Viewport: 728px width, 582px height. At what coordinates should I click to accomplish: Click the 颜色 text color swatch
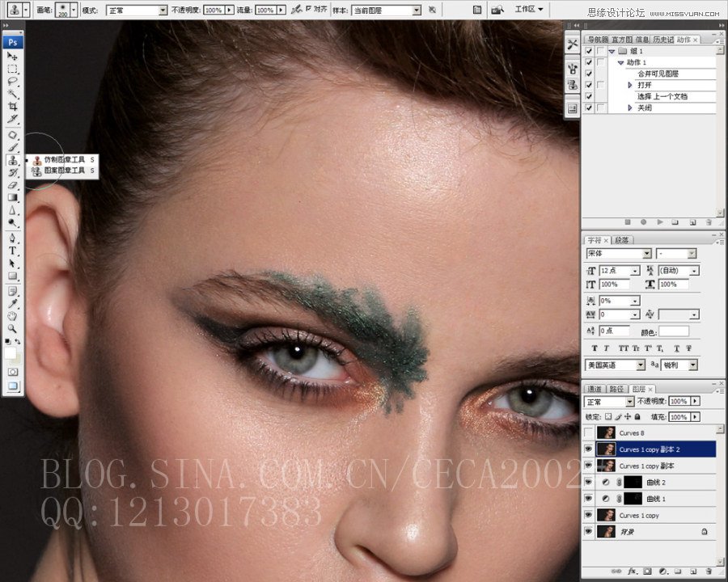(674, 331)
